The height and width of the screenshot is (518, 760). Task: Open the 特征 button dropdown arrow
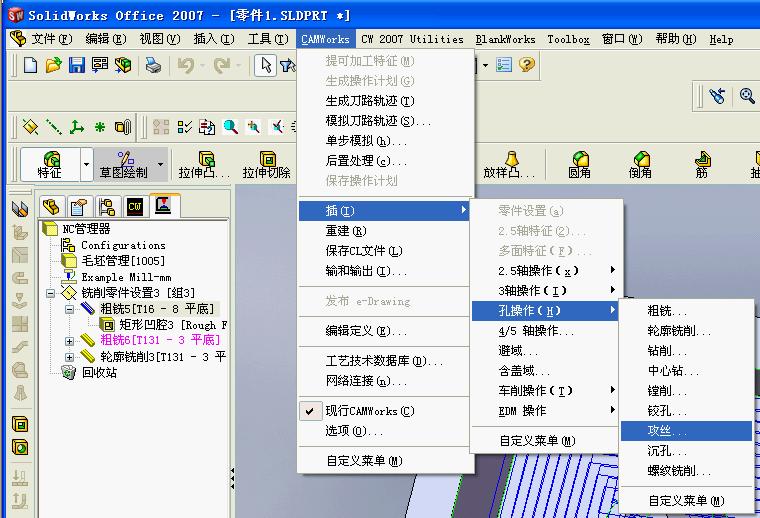click(x=86, y=164)
